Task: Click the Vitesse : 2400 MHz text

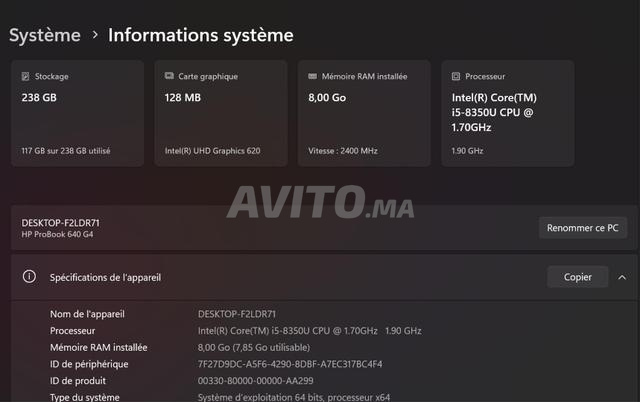Action: (342, 151)
